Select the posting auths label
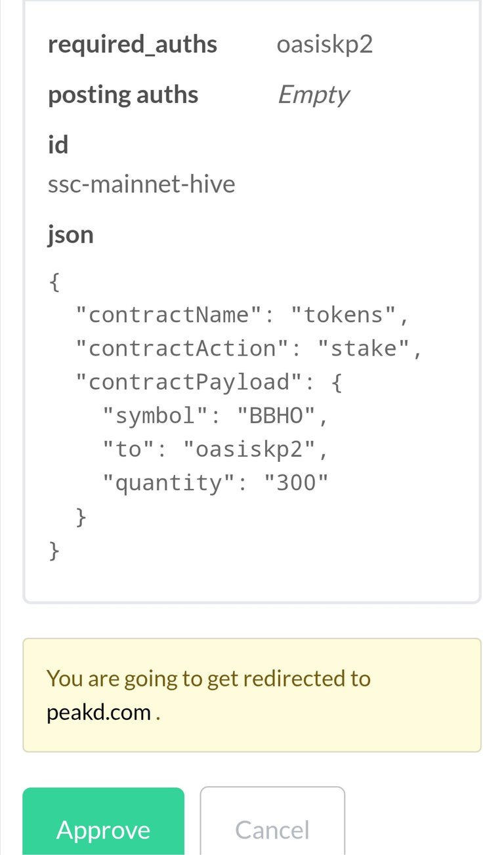The height and width of the screenshot is (855, 504). pos(123,94)
